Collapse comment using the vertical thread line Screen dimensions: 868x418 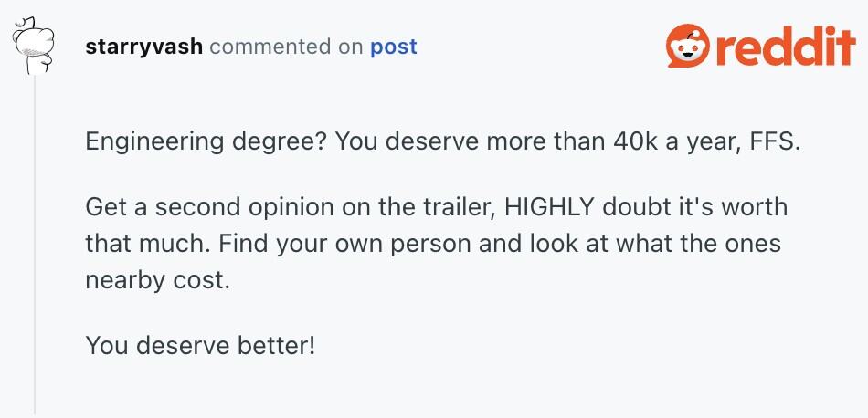click(35, 246)
